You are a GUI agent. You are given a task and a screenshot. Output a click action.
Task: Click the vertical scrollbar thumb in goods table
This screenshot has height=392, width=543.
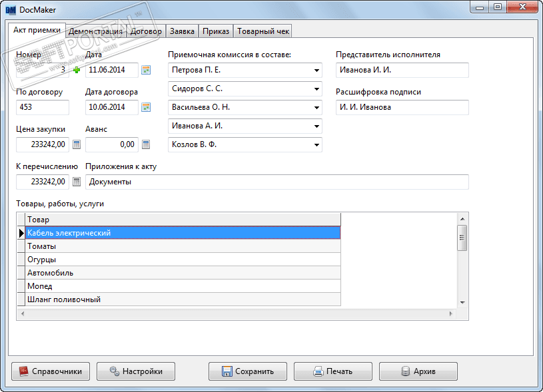click(x=462, y=238)
